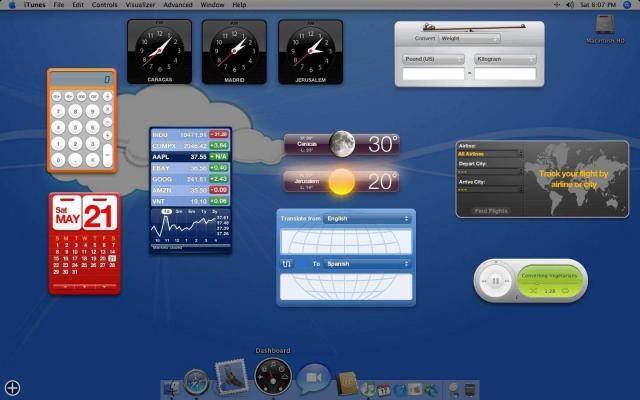Viewport: 640px width, 400px height.
Task: Skip to next track in iTunes widget
Action: point(507,281)
